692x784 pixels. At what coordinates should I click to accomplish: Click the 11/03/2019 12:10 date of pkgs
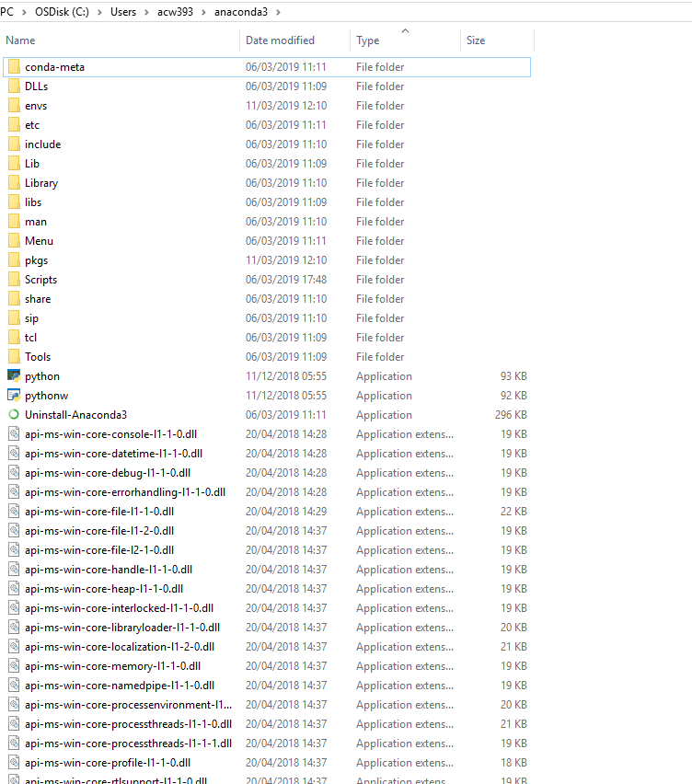click(286, 260)
